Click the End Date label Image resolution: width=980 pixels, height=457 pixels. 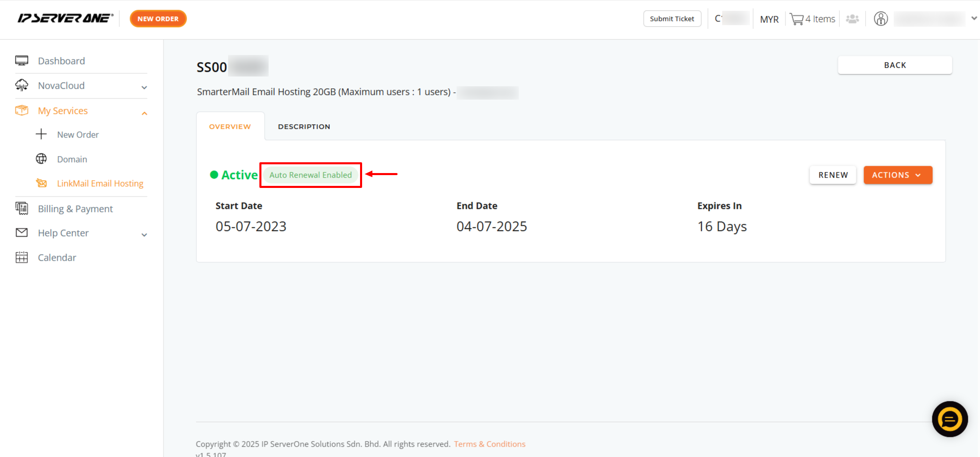coord(477,206)
